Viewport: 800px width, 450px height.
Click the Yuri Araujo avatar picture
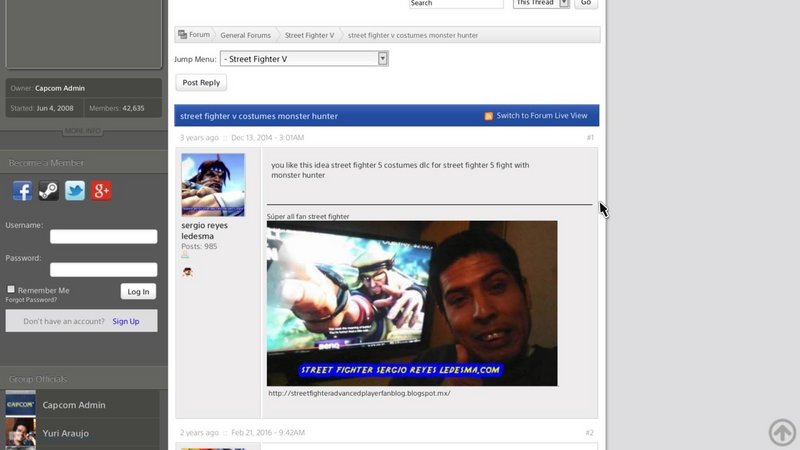20,433
